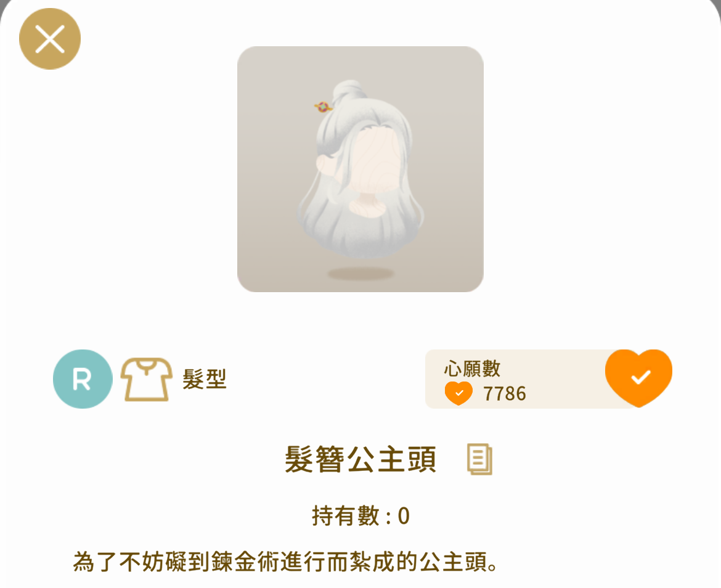Tap the hair description text line
The width and height of the screenshot is (721, 588).
pos(285,561)
